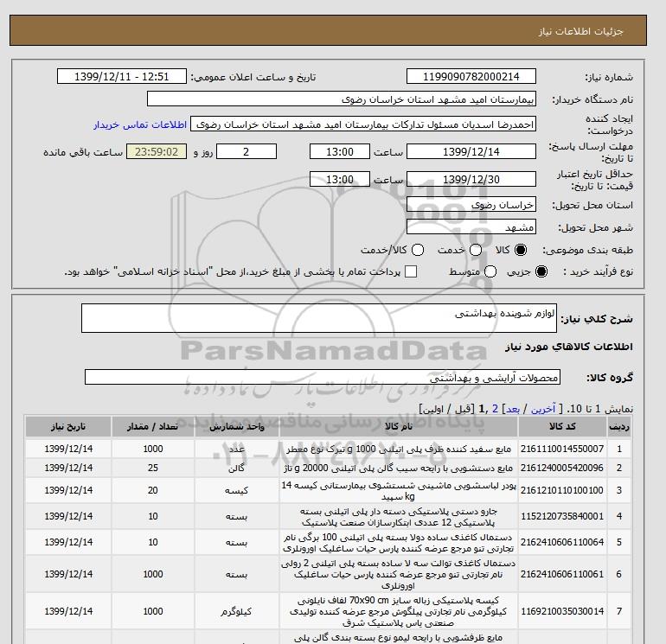Select the کالا radio button
The width and height of the screenshot is (666, 644).
coord(521,250)
